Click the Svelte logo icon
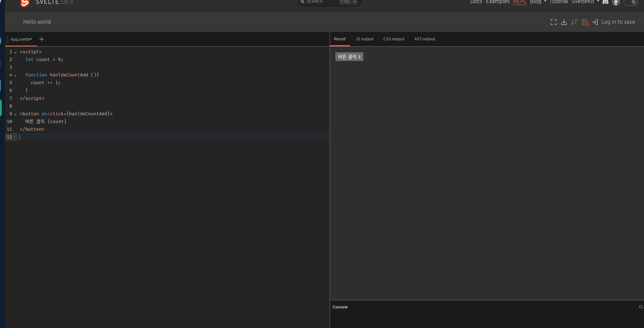Viewport: 644px width, 328px height. point(25,3)
